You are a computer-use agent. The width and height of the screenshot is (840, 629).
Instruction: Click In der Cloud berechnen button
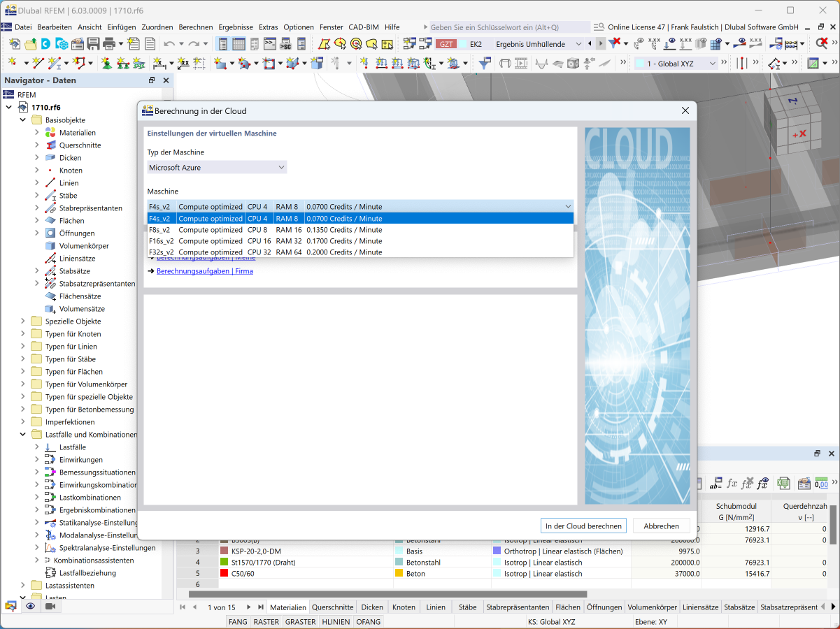(583, 526)
